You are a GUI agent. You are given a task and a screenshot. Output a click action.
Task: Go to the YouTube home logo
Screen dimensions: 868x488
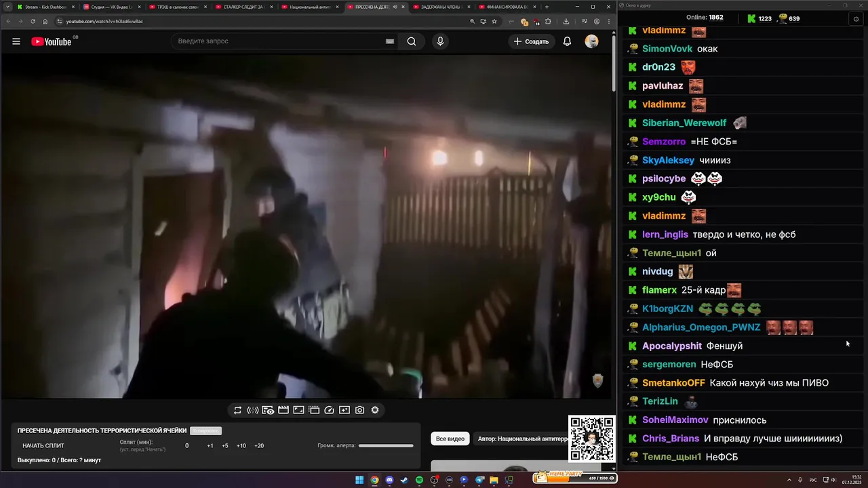pyautogui.click(x=51, y=41)
